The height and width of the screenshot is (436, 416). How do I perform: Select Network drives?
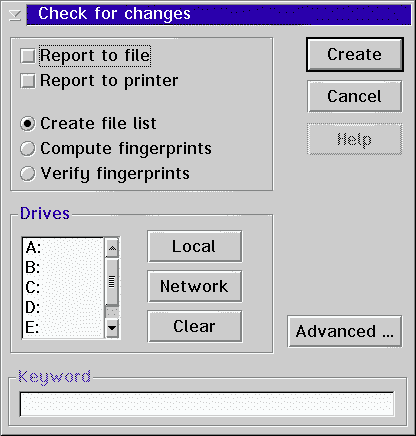point(195,286)
